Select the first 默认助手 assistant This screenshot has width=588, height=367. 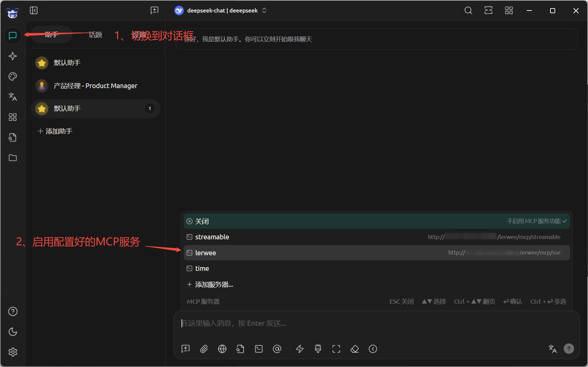coord(95,63)
